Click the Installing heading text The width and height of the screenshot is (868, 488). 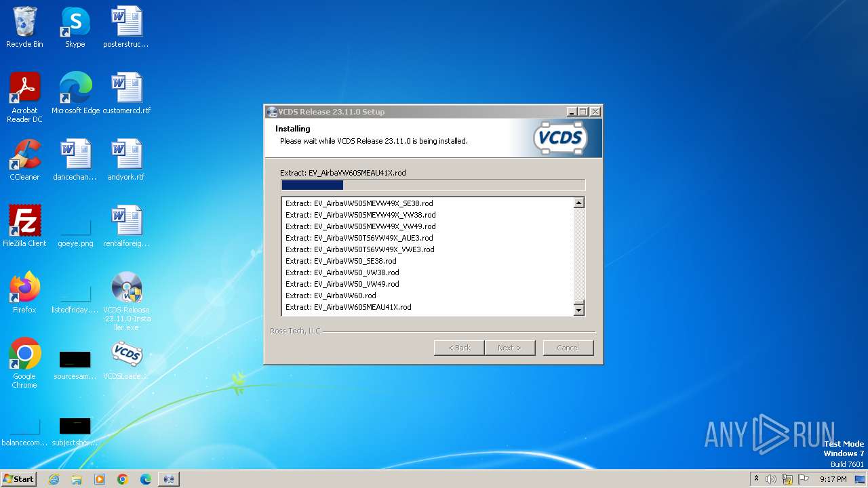pyautogui.click(x=292, y=129)
